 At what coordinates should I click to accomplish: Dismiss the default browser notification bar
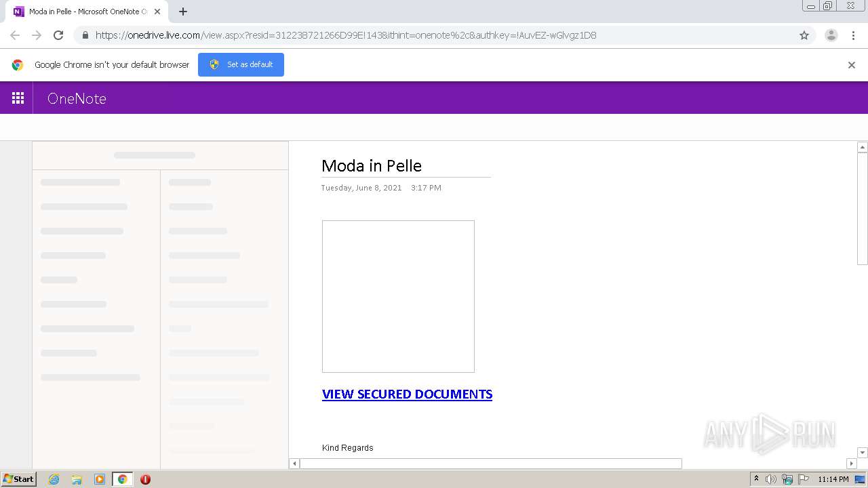point(852,65)
